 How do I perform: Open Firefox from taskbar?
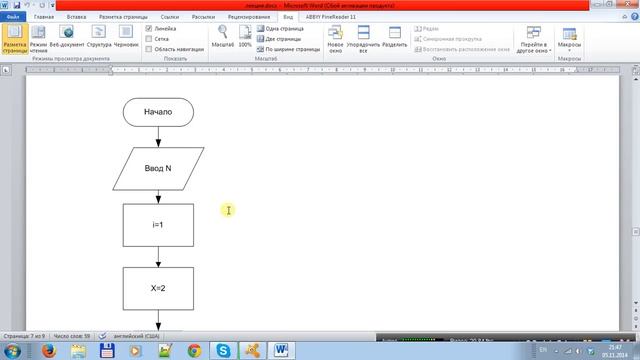click(x=49, y=351)
